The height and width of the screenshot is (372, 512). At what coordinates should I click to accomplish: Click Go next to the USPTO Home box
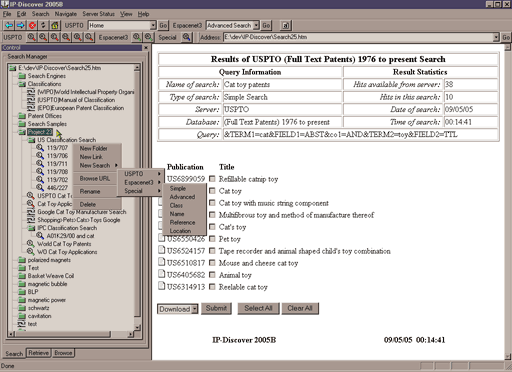pos(163,25)
